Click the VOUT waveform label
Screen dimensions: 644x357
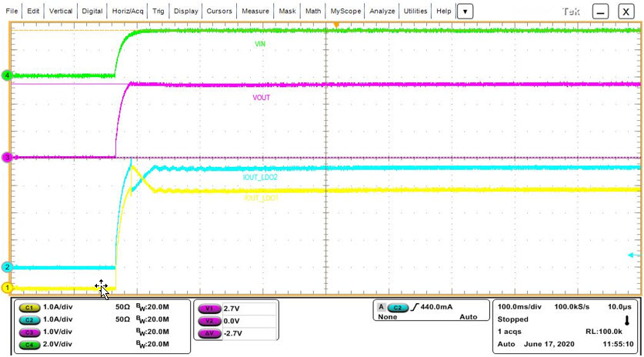click(x=261, y=98)
